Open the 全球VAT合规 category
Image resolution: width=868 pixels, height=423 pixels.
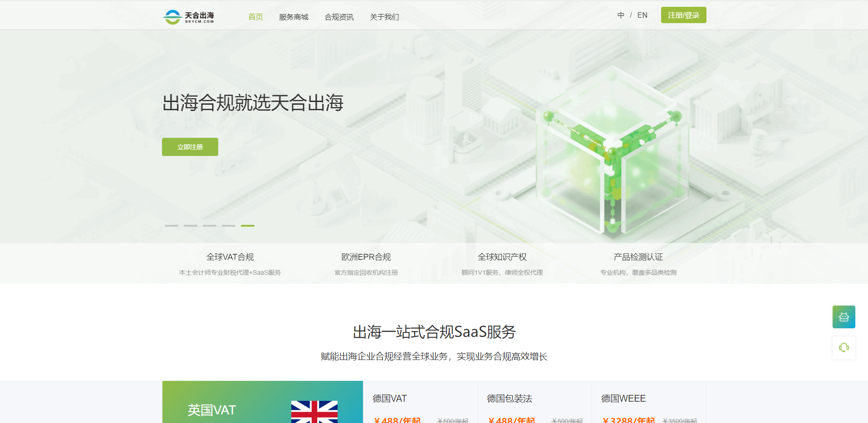click(230, 257)
